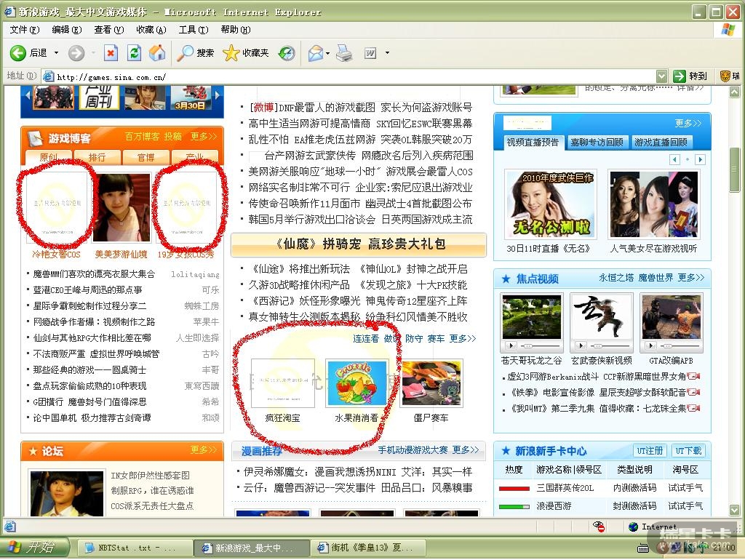Click the Back arrow button in IE toolbar
Image resolution: width=745 pixels, height=560 pixels.
tap(18, 52)
